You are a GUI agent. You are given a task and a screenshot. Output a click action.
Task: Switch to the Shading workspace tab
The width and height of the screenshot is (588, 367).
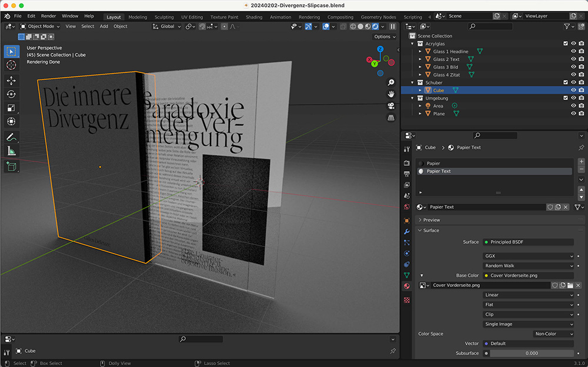[254, 17]
